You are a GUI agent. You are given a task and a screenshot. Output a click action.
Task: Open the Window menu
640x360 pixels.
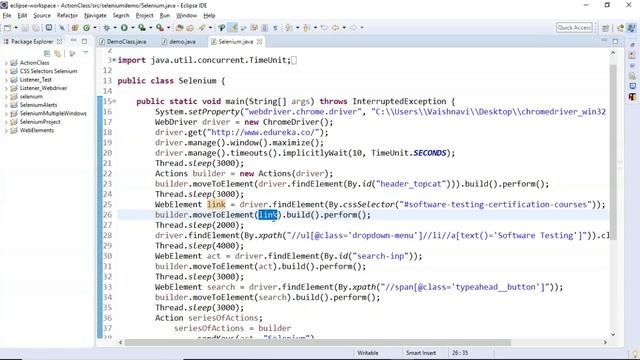(x=186, y=16)
